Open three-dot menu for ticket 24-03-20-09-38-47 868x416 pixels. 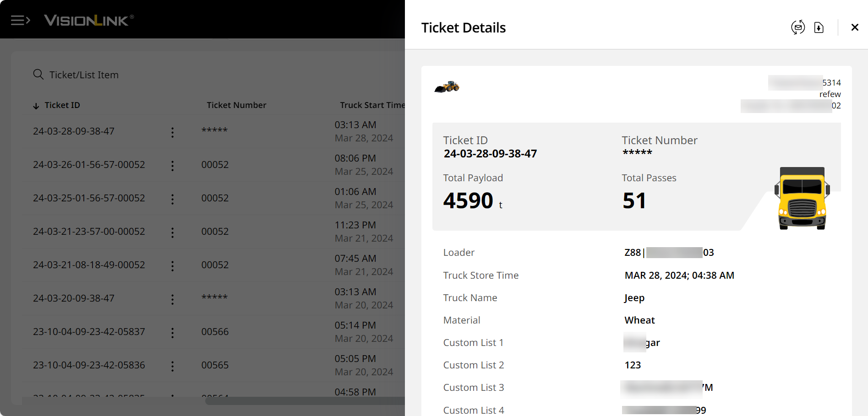pyautogui.click(x=173, y=299)
